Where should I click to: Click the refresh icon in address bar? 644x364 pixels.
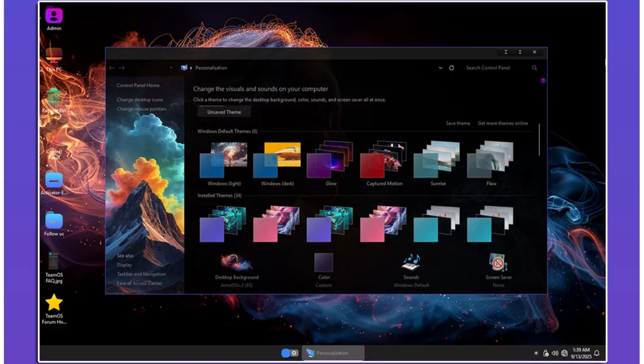tap(452, 68)
